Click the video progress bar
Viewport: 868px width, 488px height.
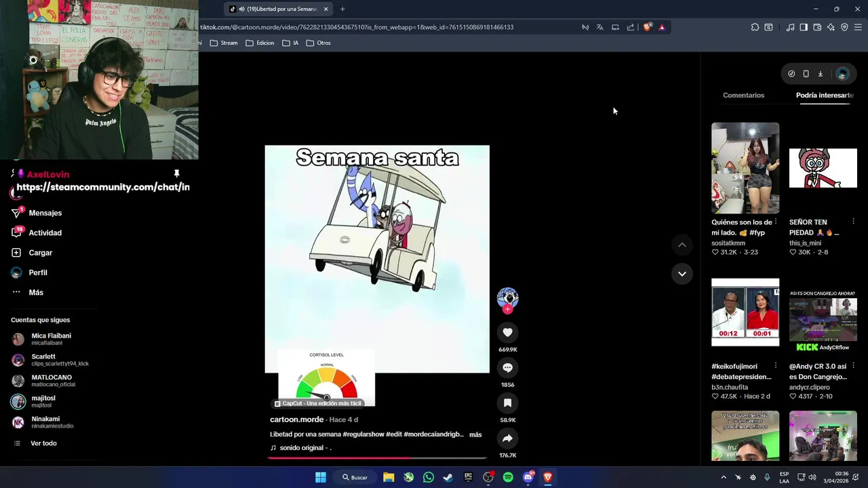377,458
